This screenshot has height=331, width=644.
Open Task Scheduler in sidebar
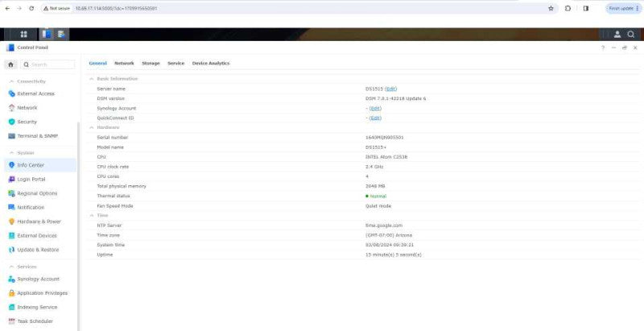(35, 321)
